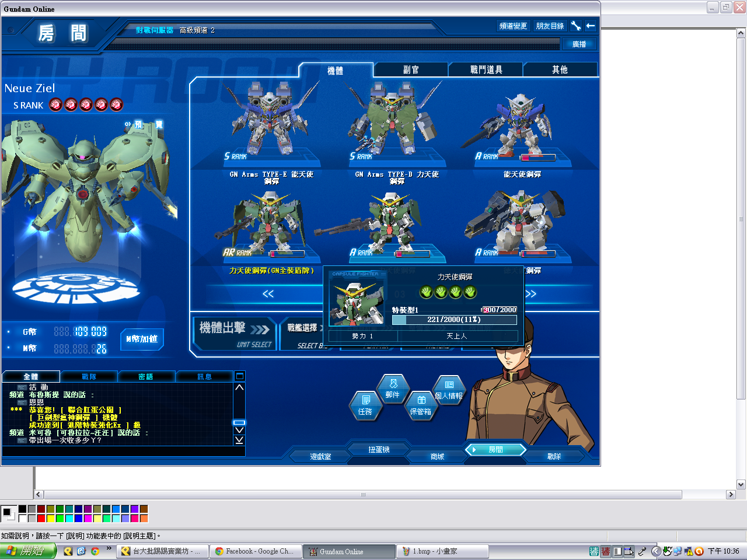Pick the orange color in the Paint palette
Image resolution: width=747 pixels, height=560 pixels.
click(144, 518)
